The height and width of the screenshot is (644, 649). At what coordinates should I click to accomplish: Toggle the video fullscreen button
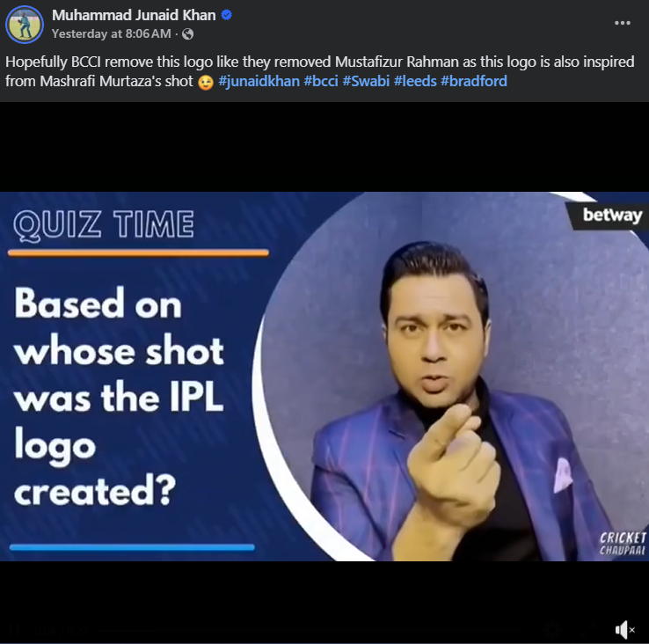pyautogui.click(x=588, y=630)
